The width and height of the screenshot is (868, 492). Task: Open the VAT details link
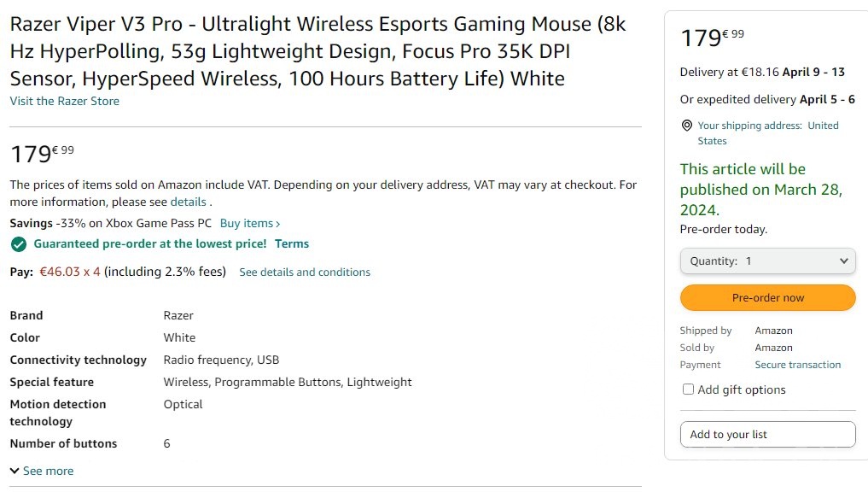click(188, 202)
